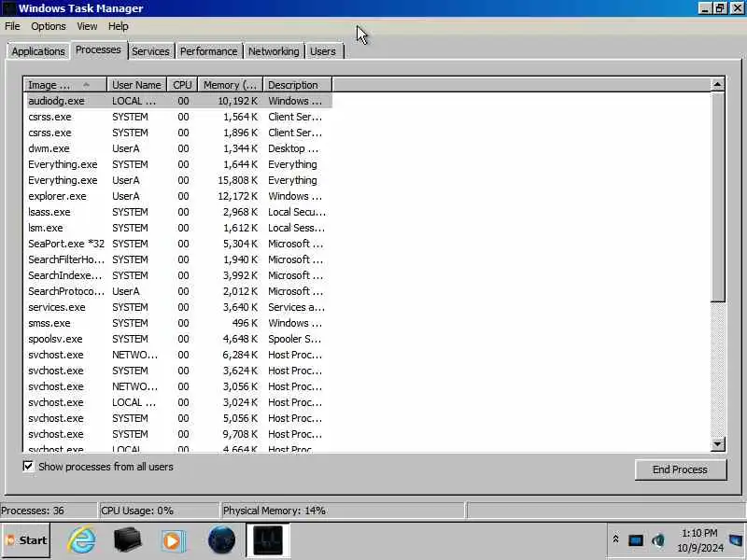
Task: Select svchost.exe using 9,708 K
Action: coord(177,434)
